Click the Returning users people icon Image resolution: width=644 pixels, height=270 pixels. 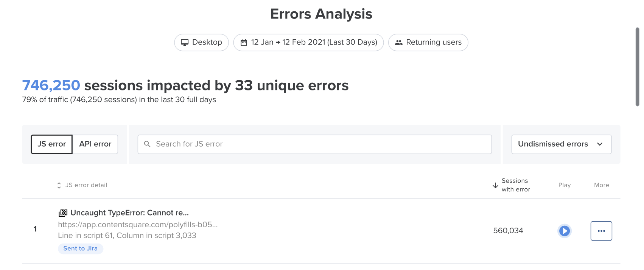pos(398,42)
